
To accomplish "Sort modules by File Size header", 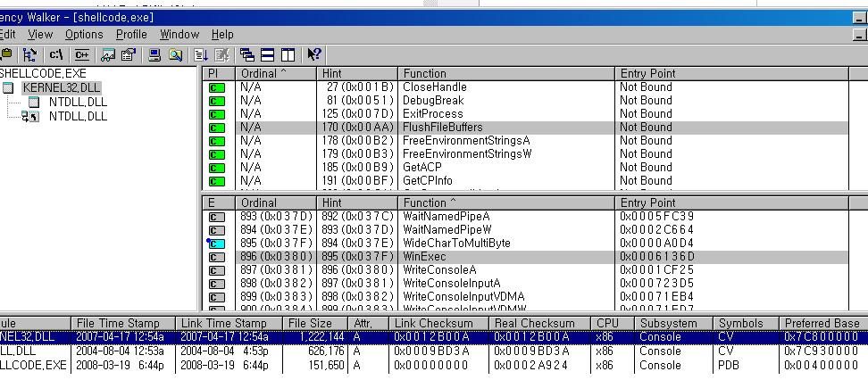I will point(315,324).
